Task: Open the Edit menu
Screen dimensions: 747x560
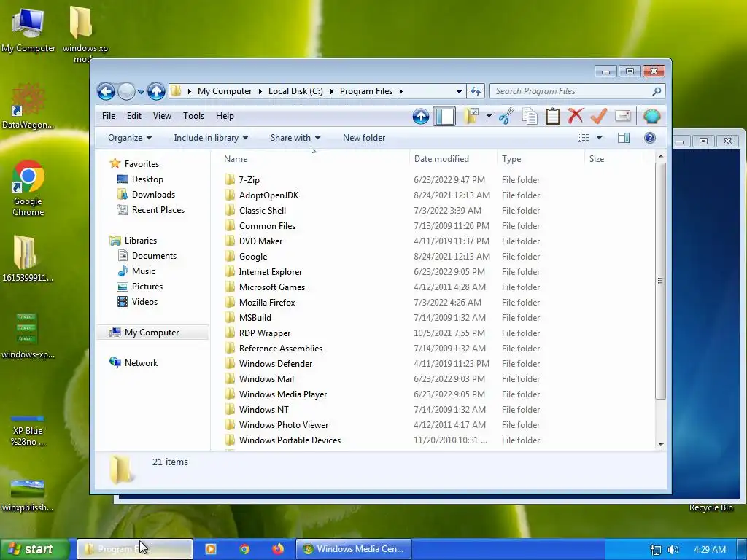Action: coord(134,116)
